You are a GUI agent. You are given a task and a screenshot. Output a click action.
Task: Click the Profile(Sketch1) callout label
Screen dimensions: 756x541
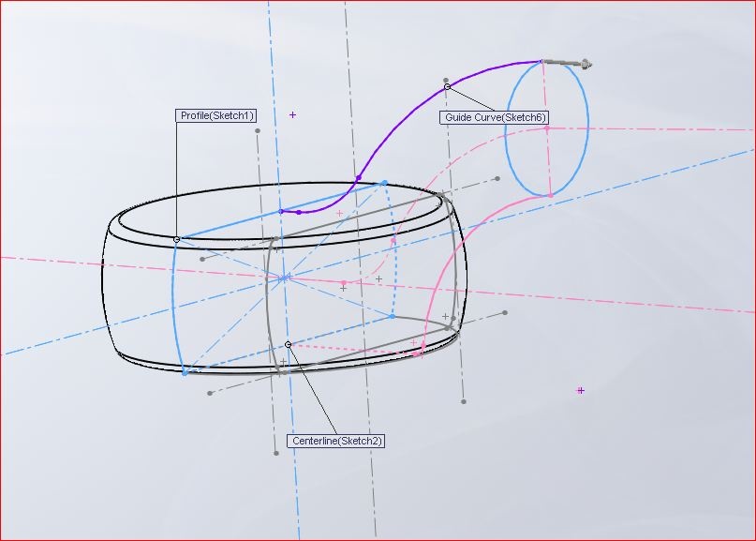tap(215, 116)
